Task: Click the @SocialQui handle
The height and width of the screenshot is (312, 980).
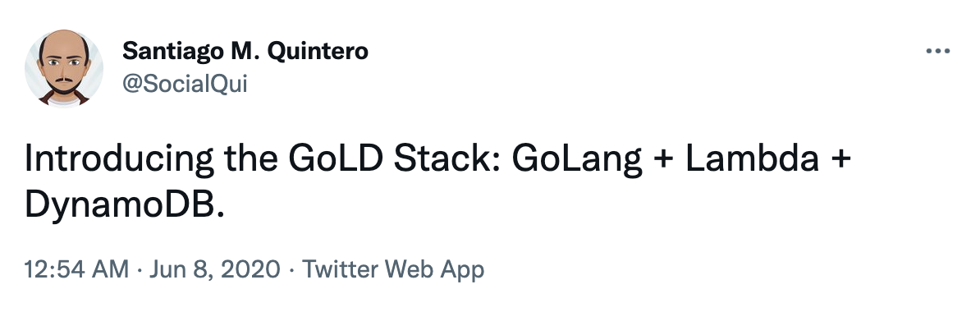Action: coord(185,84)
